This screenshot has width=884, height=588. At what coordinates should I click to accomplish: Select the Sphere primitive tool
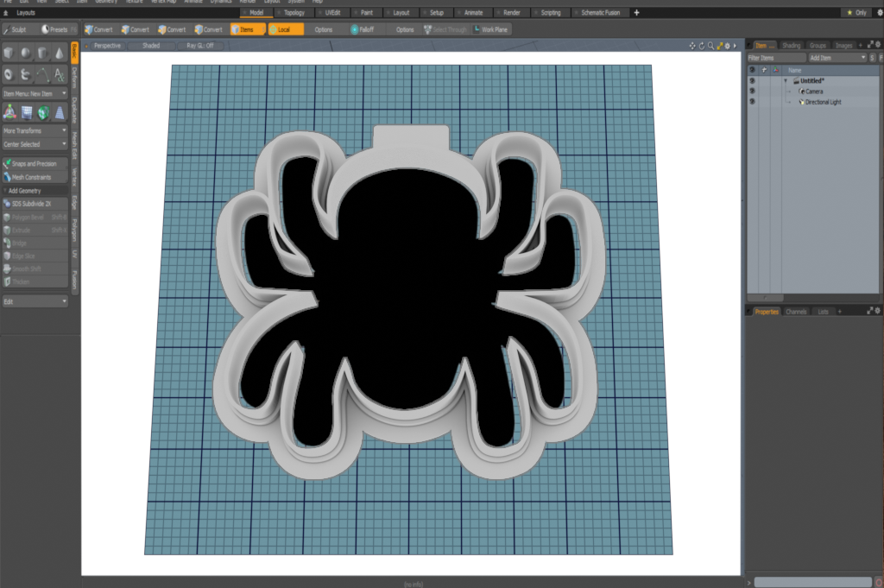point(26,54)
